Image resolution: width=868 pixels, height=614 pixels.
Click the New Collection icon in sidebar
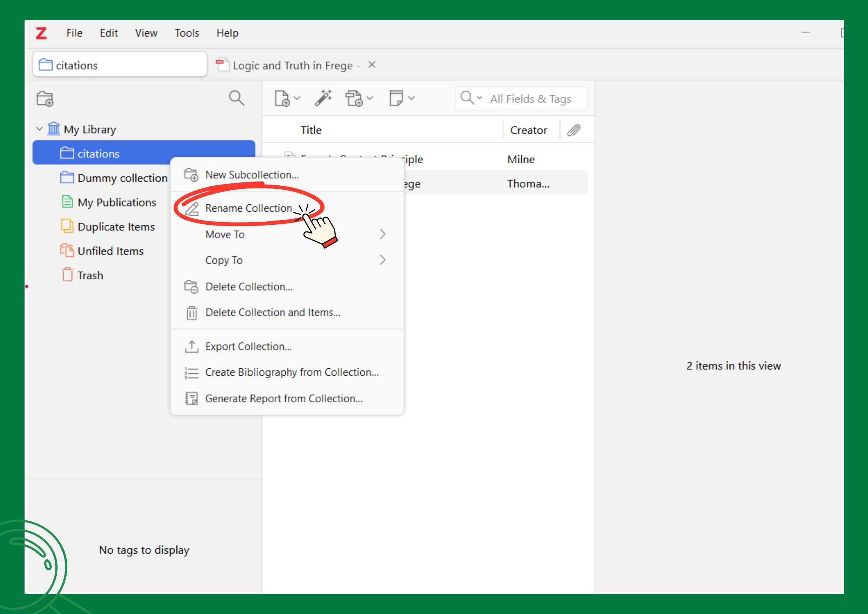tap(45, 99)
